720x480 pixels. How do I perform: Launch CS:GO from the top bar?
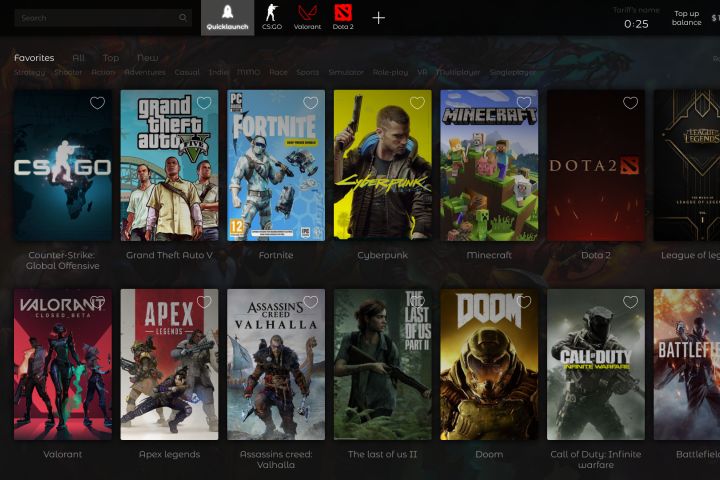pos(272,17)
